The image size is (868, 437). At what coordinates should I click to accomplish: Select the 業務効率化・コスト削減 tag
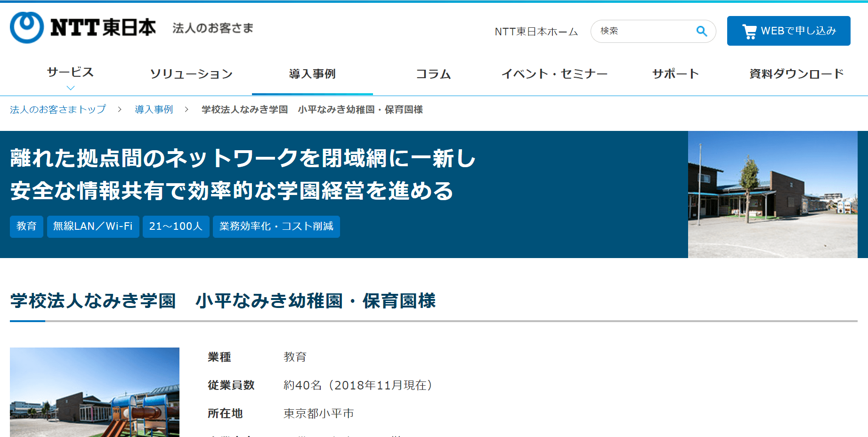click(x=276, y=227)
